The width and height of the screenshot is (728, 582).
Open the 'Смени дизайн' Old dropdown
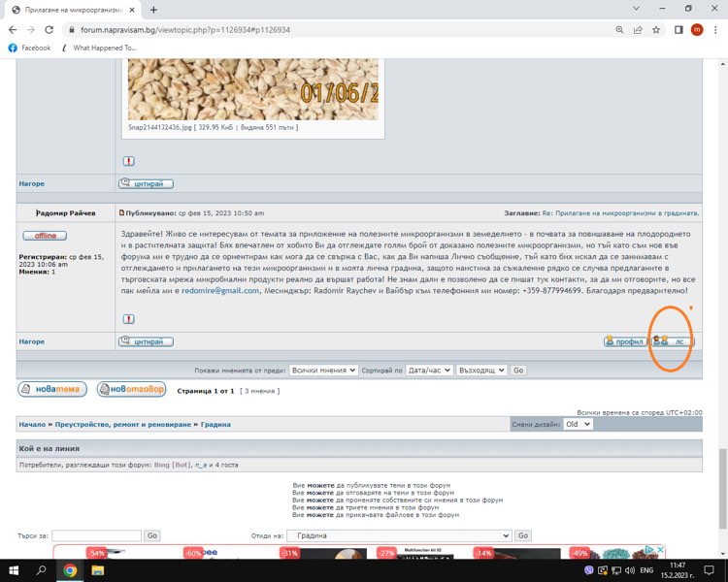(578, 424)
